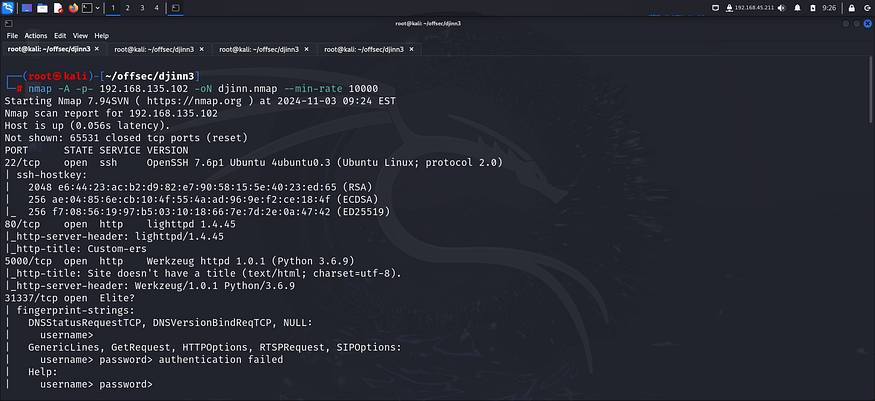Click 'Host is up (0.056s latency)' line
This screenshot has width=875, height=401.
coord(87,125)
